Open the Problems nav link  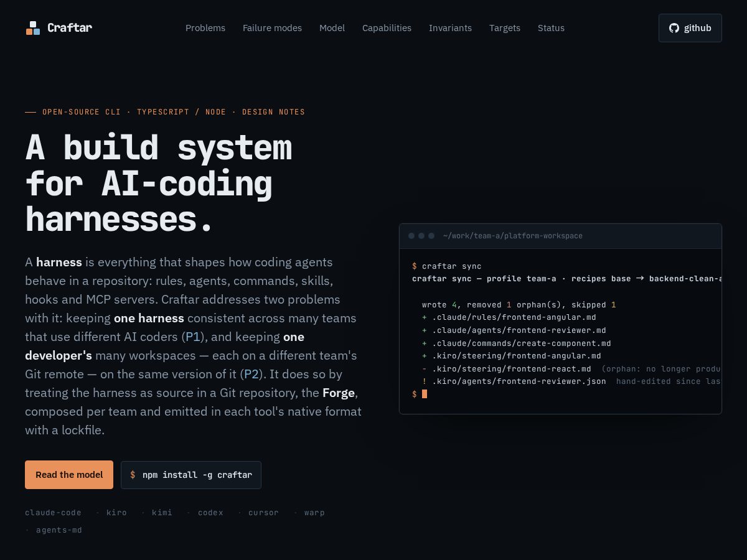[x=205, y=28]
